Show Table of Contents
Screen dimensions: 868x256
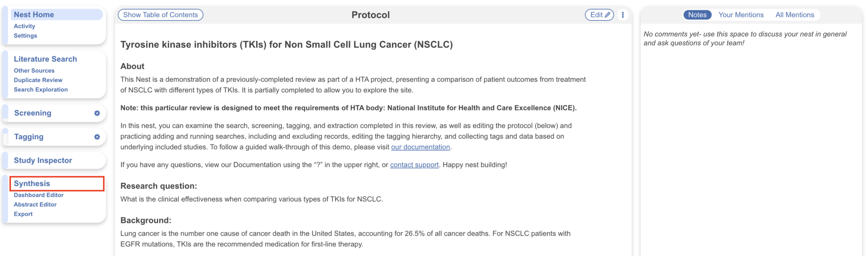[160, 15]
